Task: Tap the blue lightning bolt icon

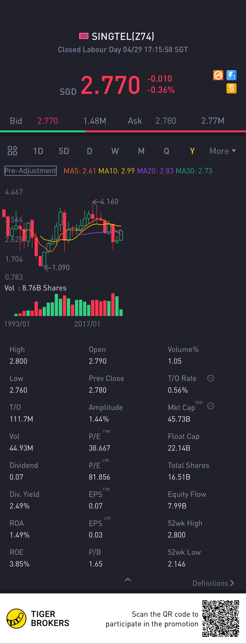Action: (231, 75)
